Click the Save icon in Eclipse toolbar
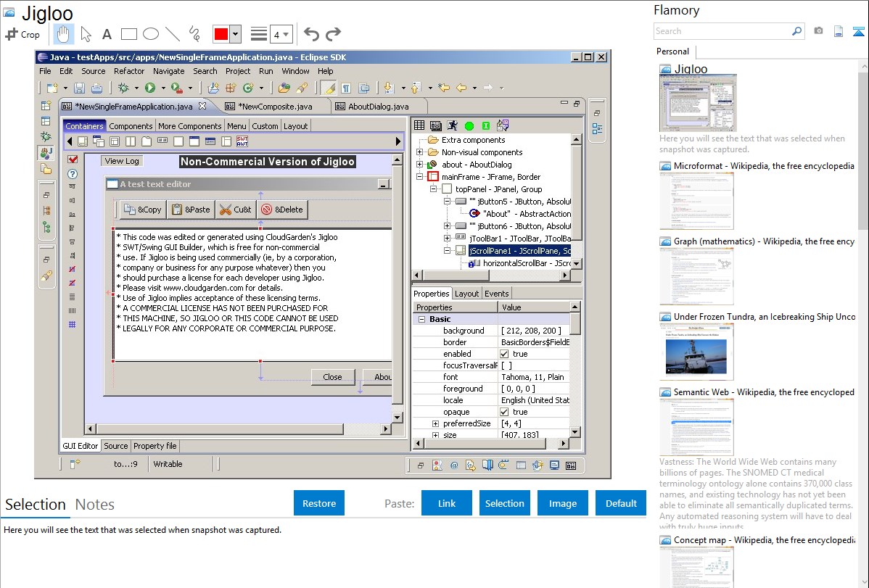This screenshot has width=869, height=588. tap(79, 88)
